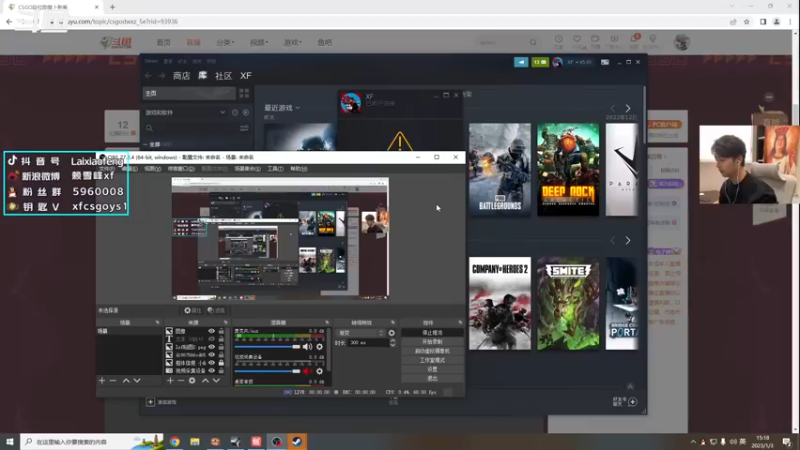800x450 pixels.
Task: Open transition properties gear icon
Action: coord(391,333)
